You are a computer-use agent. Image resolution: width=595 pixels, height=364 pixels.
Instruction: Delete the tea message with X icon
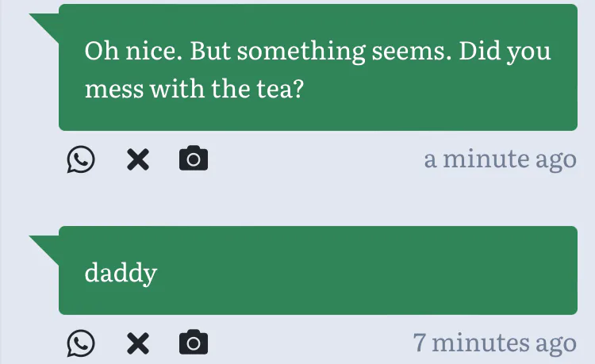tap(138, 160)
